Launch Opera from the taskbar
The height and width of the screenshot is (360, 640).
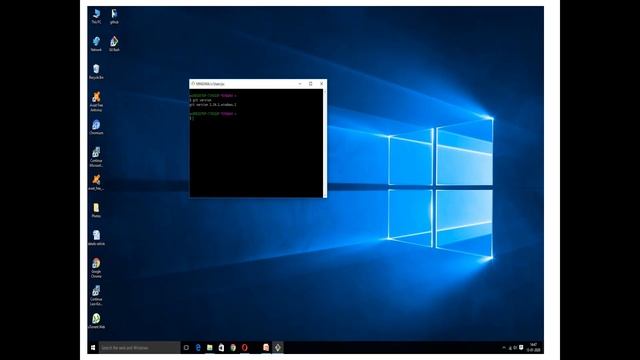pos(244,348)
